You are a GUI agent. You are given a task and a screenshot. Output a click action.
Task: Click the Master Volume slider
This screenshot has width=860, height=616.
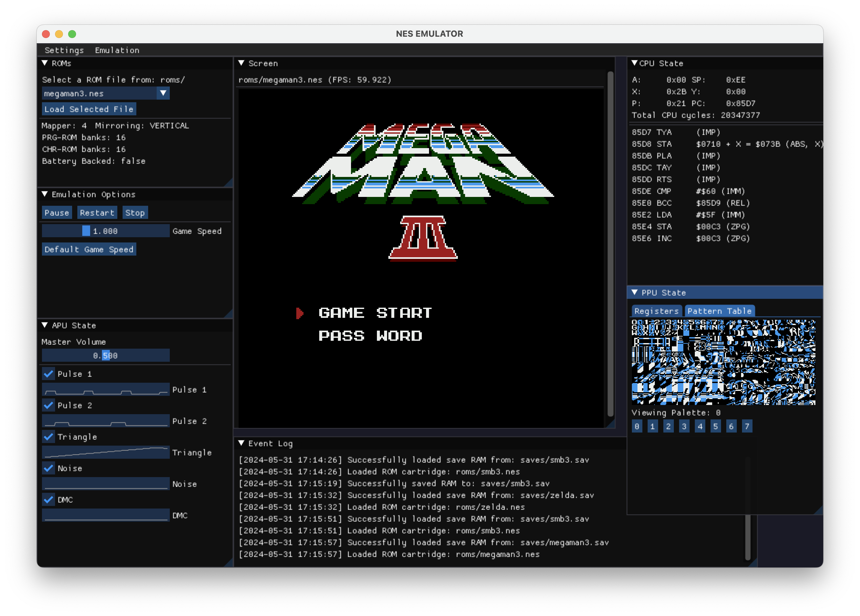pos(106,356)
